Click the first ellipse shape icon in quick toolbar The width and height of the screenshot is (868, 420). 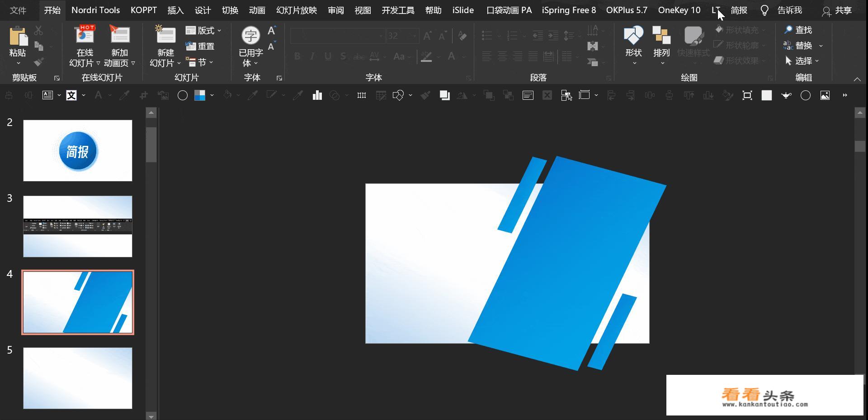click(183, 95)
